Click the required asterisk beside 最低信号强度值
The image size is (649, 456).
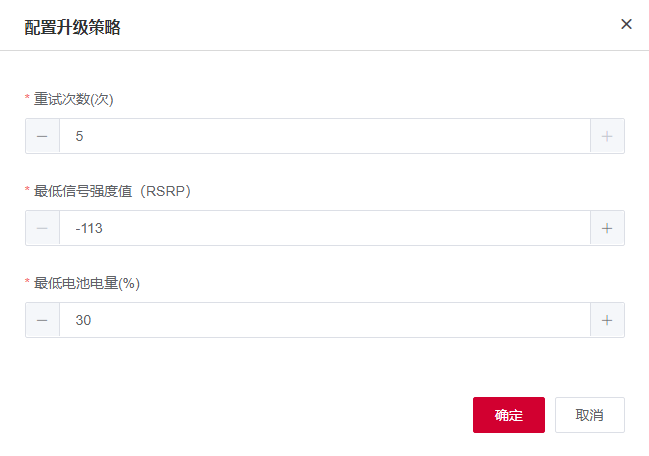27,190
